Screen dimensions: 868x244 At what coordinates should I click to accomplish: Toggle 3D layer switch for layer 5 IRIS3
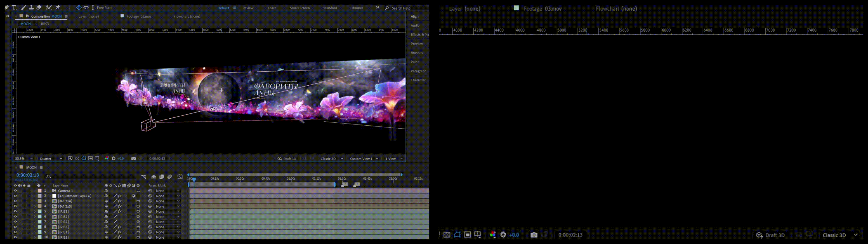coord(138,211)
